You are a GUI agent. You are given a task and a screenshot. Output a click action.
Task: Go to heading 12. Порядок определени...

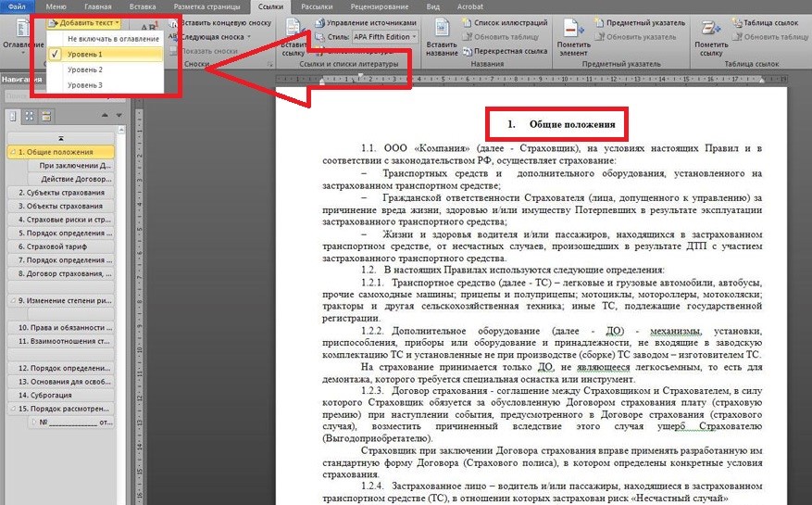(x=60, y=368)
